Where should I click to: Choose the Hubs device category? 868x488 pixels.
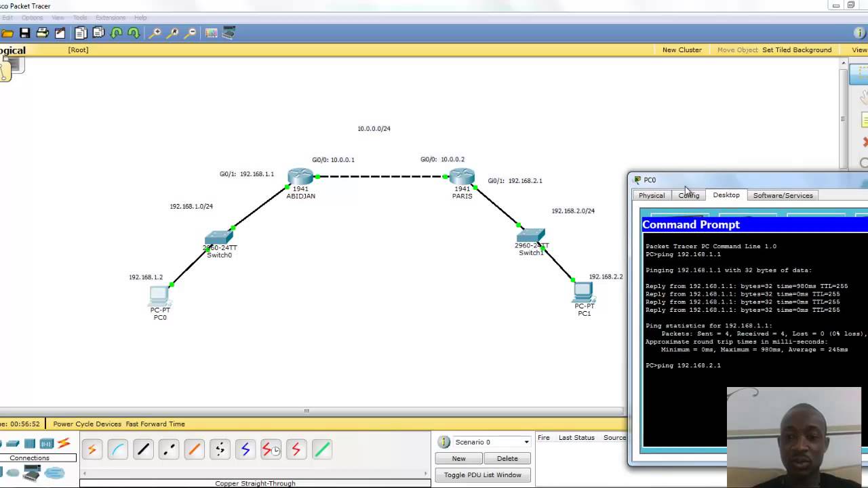click(29, 443)
